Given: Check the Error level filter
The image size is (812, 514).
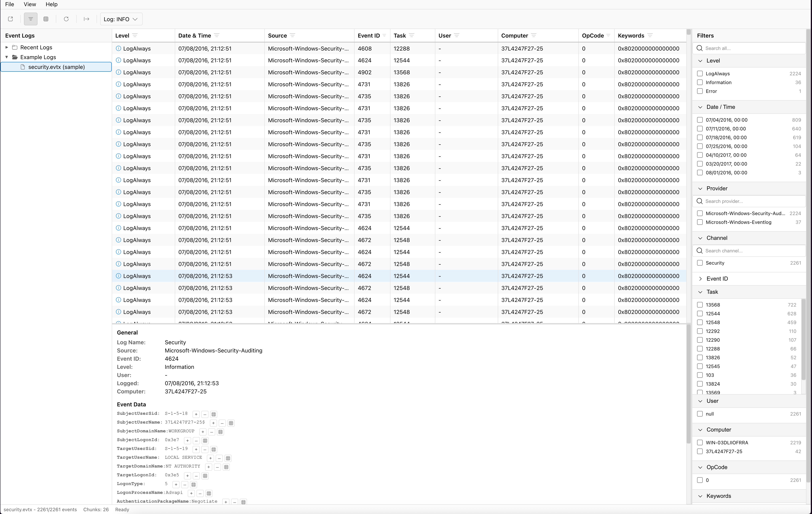Looking at the screenshot, I should pos(700,91).
